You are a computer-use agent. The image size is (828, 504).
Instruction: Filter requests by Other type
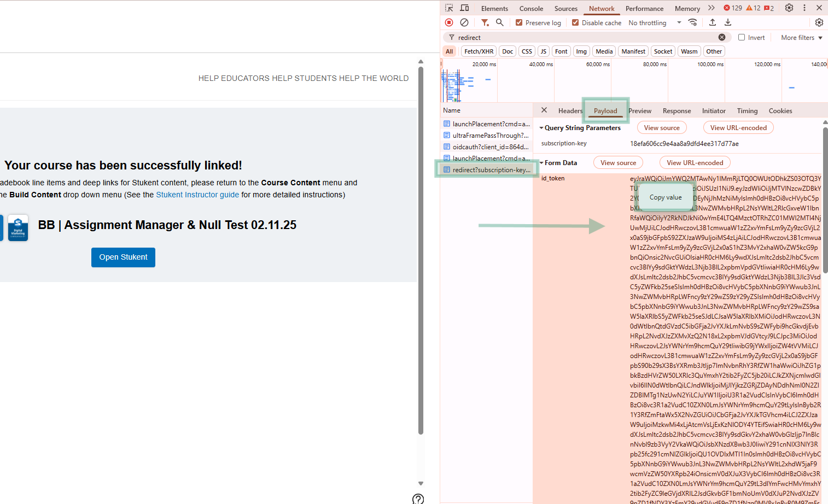[x=714, y=51]
